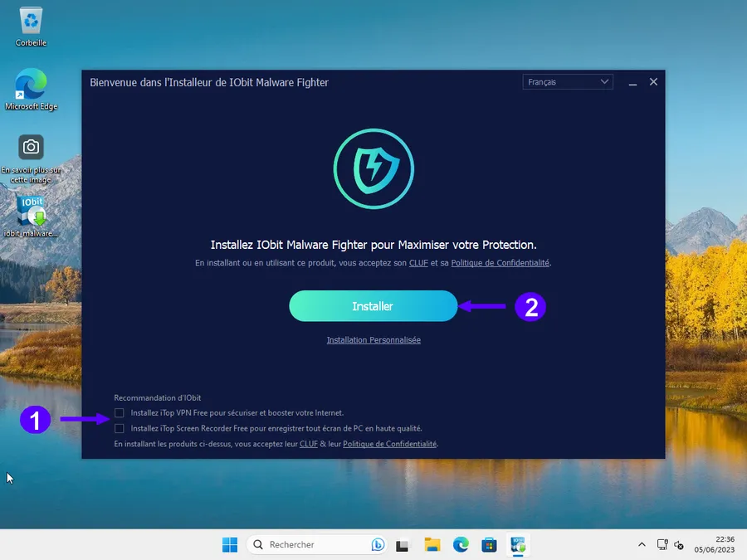Image resolution: width=747 pixels, height=560 pixels.
Task: Select the Microsoft Edge desktop shortcut
Action: (x=31, y=89)
